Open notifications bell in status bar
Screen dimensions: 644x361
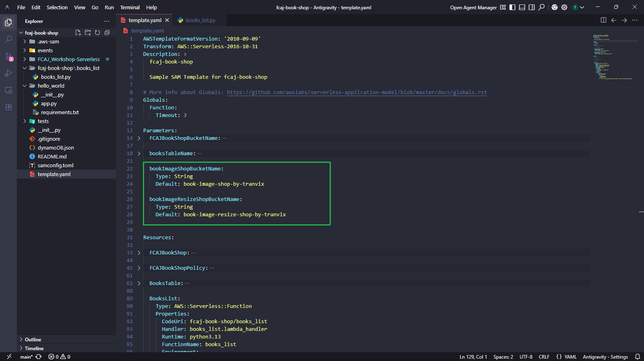(638, 357)
